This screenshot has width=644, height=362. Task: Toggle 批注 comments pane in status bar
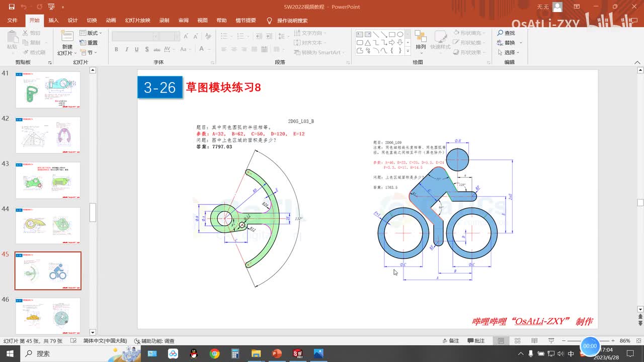476,341
